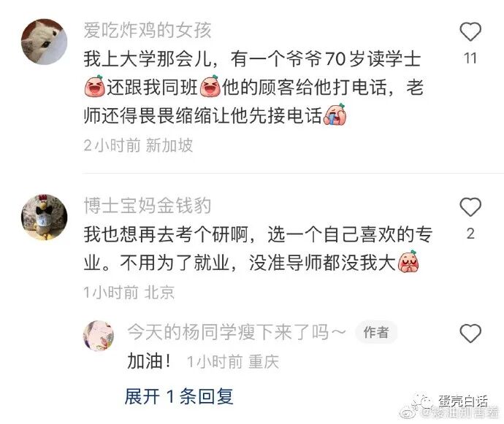Click the crying emoji after 接电话
Image resolution: width=504 pixels, height=424 pixels.
click(335, 114)
